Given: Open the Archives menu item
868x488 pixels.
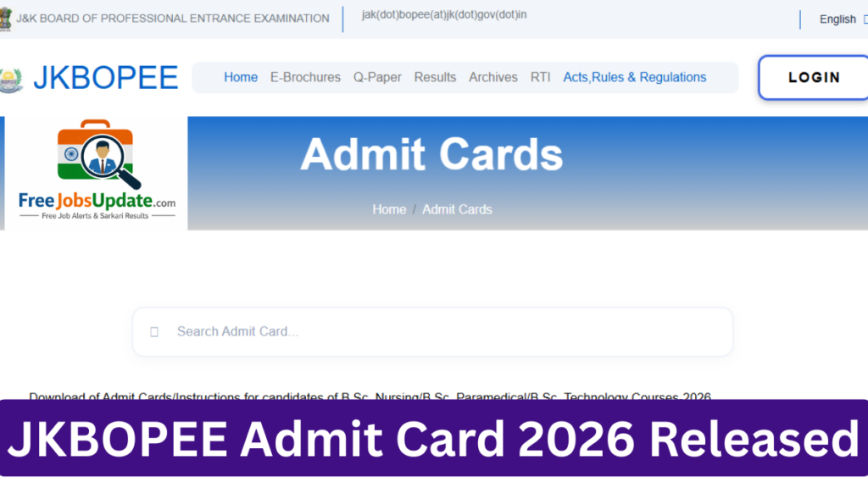Looking at the screenshot, I should click(x=493, y=77).
